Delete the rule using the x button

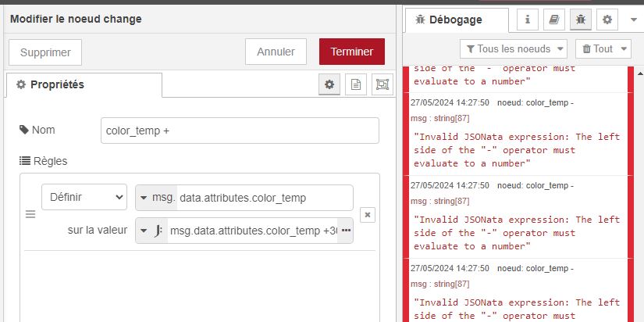tap(368, 214)
